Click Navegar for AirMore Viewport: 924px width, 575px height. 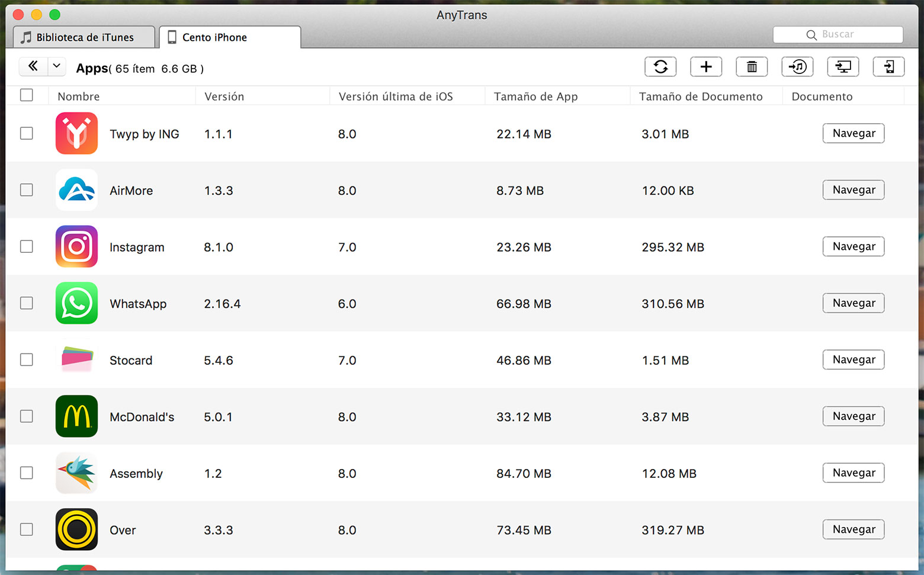854,189
